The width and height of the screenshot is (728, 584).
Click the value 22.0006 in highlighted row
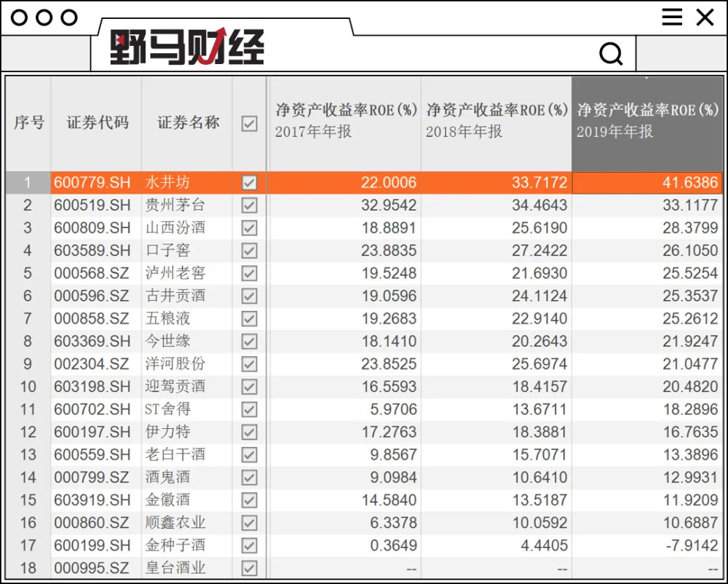pyautogui.click(x=389, y=183)
